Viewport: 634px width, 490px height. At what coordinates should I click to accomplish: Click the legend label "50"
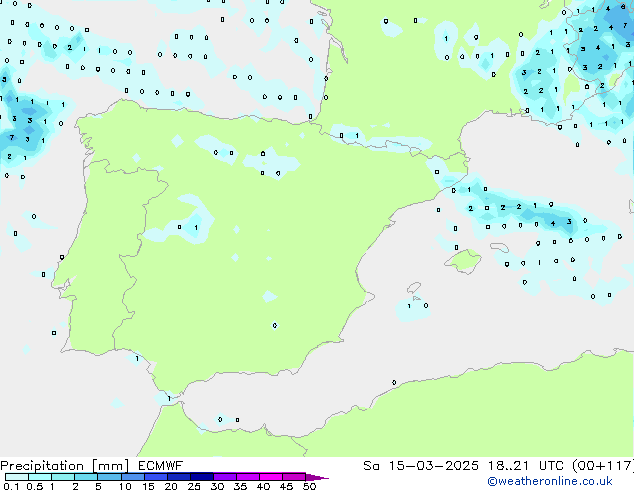click(x=309, y=486)
